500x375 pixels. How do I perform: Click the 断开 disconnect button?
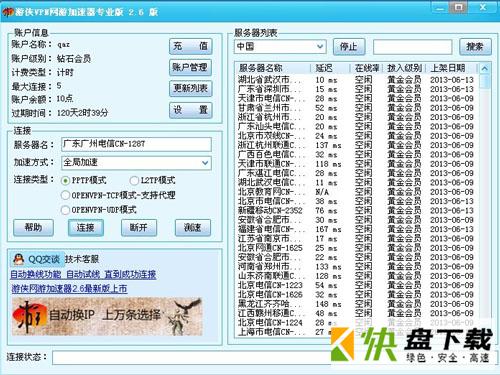click(x=139, y=228)
